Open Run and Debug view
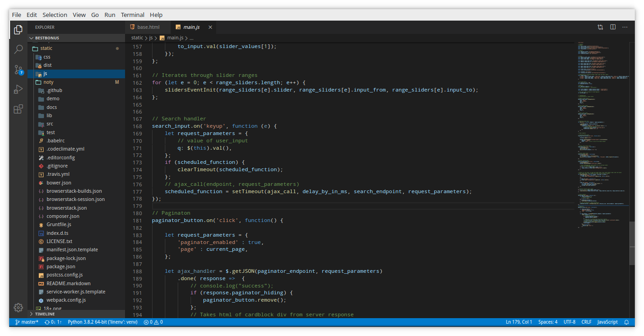 [18, 89]
